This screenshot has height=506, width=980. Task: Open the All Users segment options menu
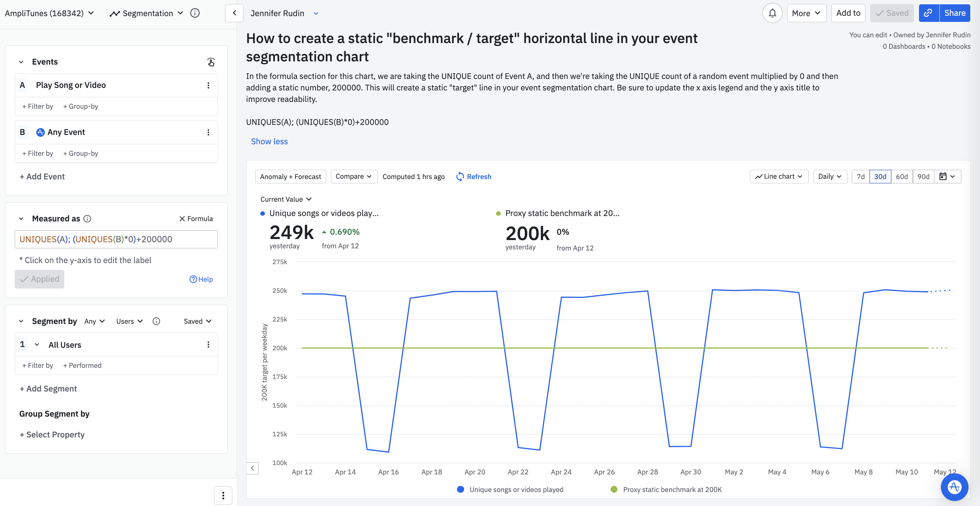208,344
